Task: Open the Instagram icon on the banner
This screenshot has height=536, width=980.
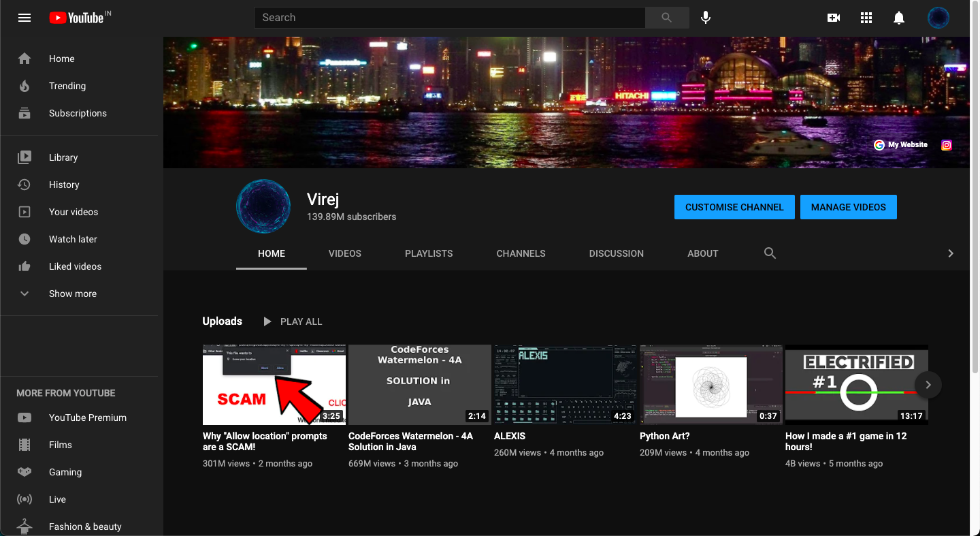Action: [947, 145]
